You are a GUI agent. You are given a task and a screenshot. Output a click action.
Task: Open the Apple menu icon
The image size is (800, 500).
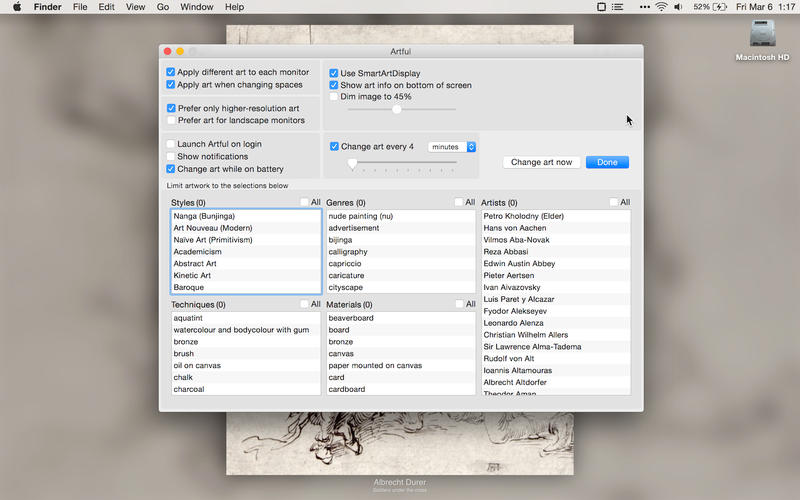[x=17, y=7]
